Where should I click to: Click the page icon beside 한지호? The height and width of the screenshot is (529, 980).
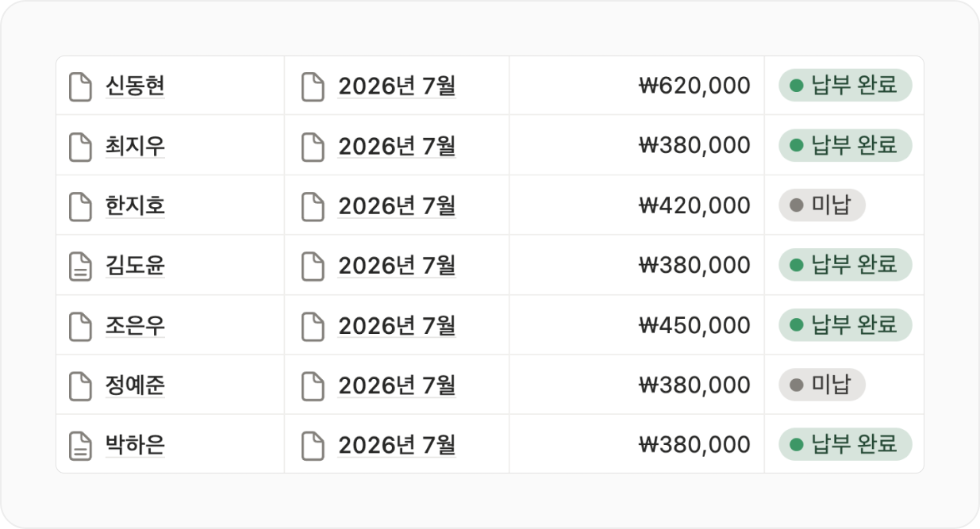tap(80, 206)
